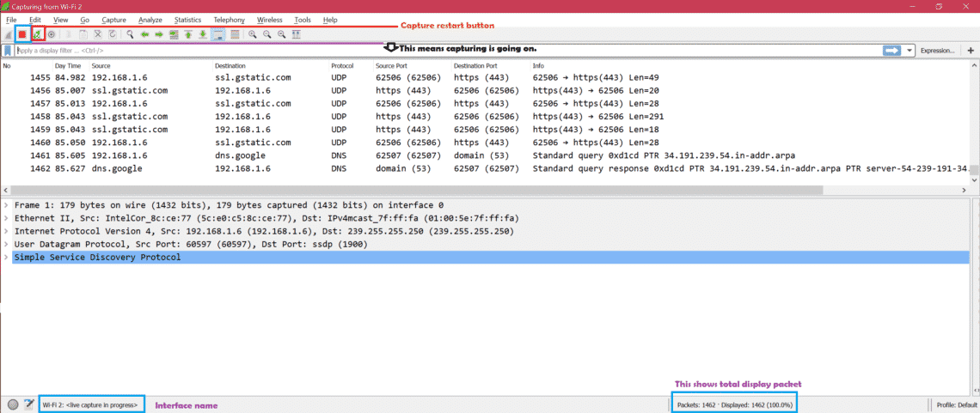This screenshot has height=413, width=980.
Task: Stop capturing packets with the red square button
Action: click(x=21, y=34)
